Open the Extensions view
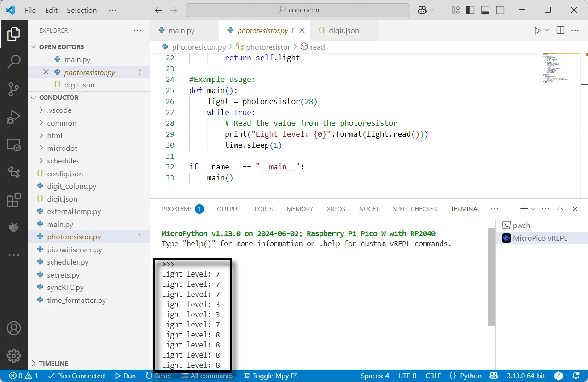The width and height of the screenshot is (588, 382). [14, 200]
